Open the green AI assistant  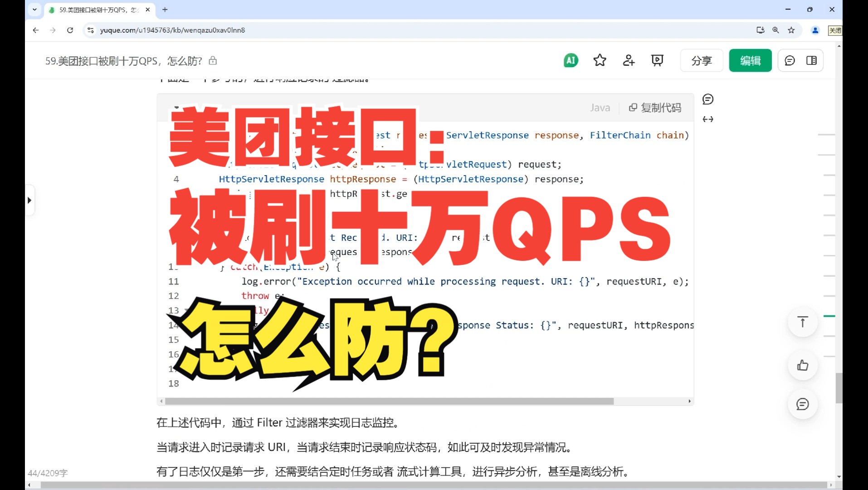tap(571, 60)
